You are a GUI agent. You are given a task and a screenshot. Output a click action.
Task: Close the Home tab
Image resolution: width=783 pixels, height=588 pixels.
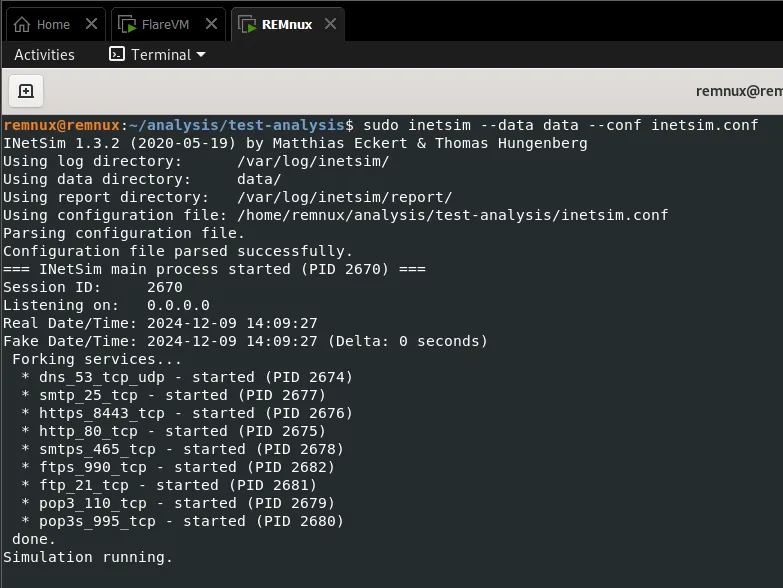(x=91, y=24)
